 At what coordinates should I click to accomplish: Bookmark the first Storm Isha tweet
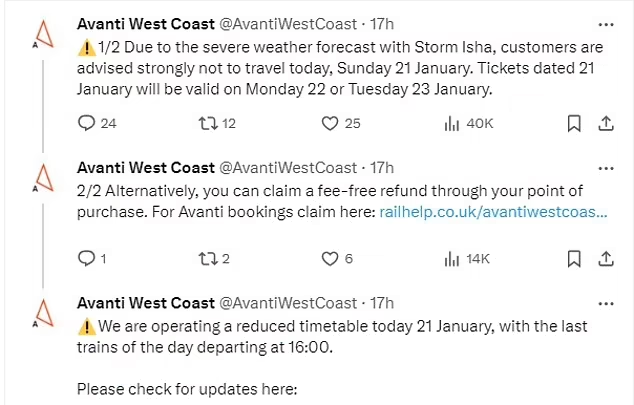(x=574, y=124)
